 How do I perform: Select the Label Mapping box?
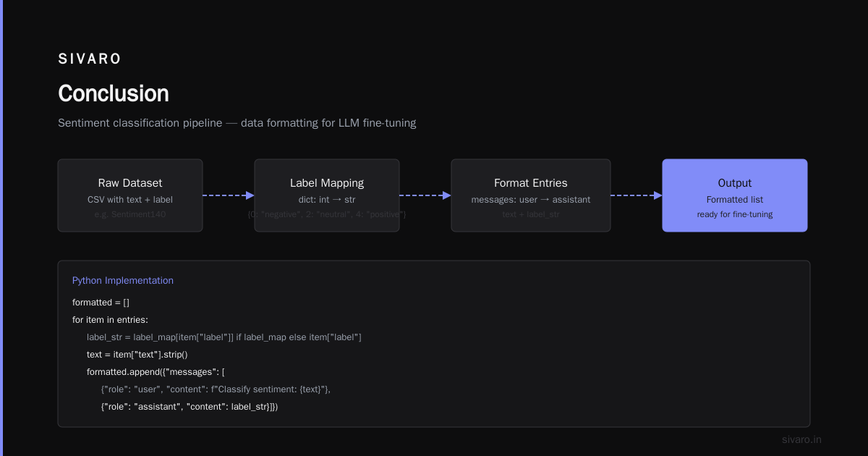[327, 195]
